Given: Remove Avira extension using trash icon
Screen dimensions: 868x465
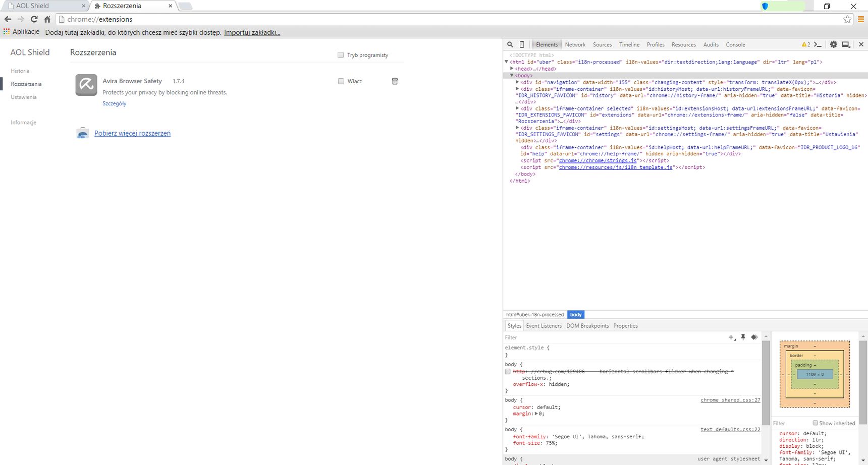Looking at the screenshot, I should point(395,81).
